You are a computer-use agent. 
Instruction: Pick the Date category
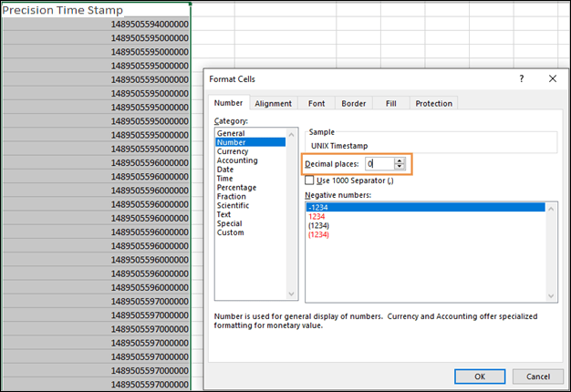coord(251,170)
